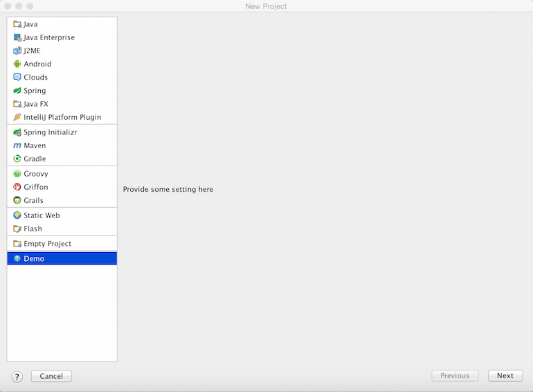Cancel the New Project dialog
533x392 pixels.
[x=51, y=376]
